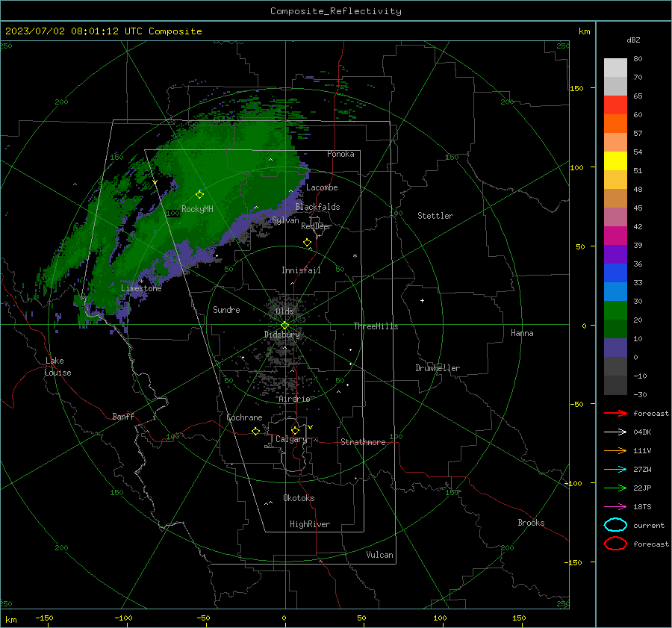Viewport: 672px width, 628px height.
Task: Click the 'HighRiver' city label
Action: 310,524
